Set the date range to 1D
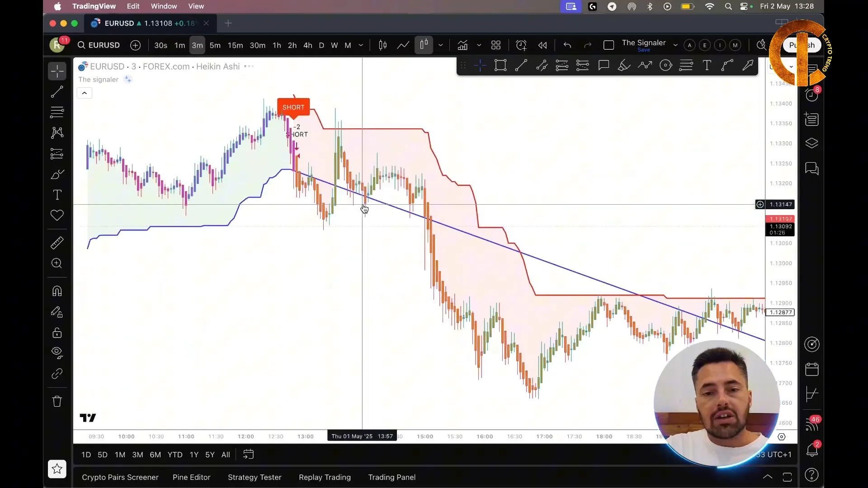This screenshot has width=868, height=488. (86, 455)
